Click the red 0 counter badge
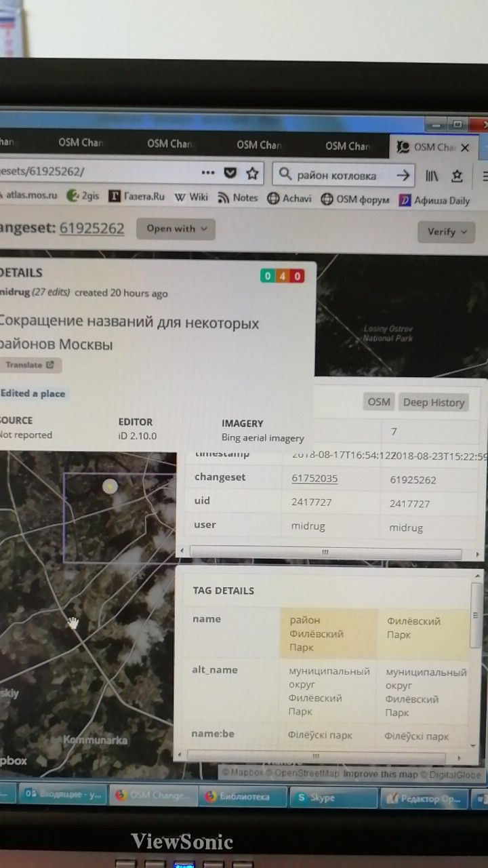 (x=297, y=276)
